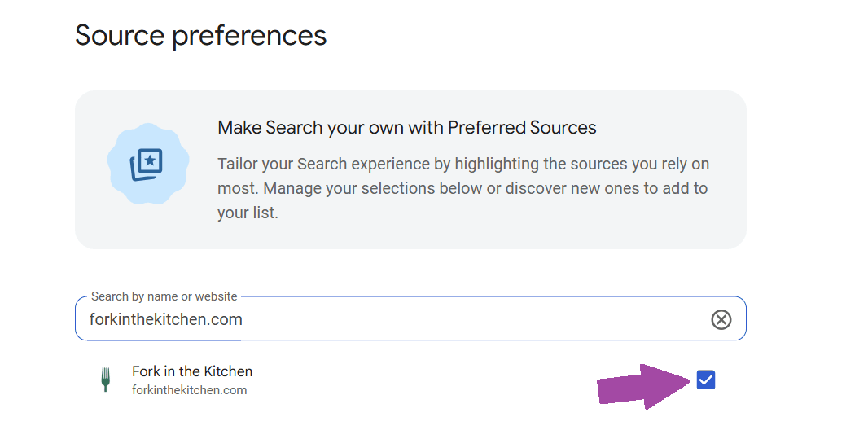Click the words Preferred Sources in the banner heading
Screen dimensions: 868x426
(x=522, y=127)
